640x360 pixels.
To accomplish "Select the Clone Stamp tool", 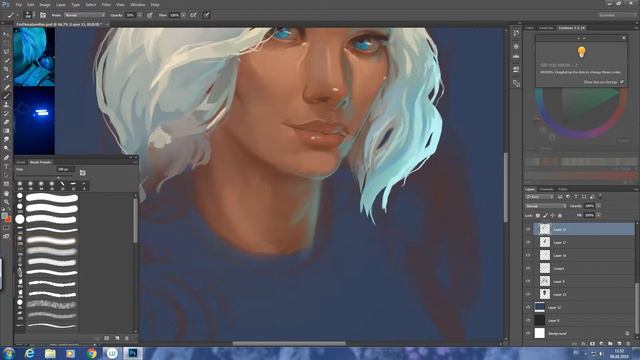I will (6, 105).
